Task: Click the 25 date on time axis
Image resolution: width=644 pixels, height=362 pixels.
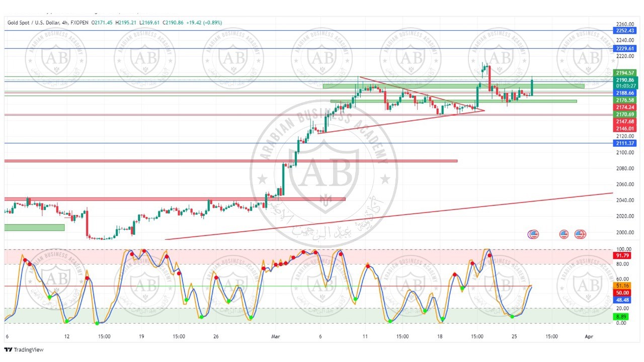Action: (x=514, y=336)
